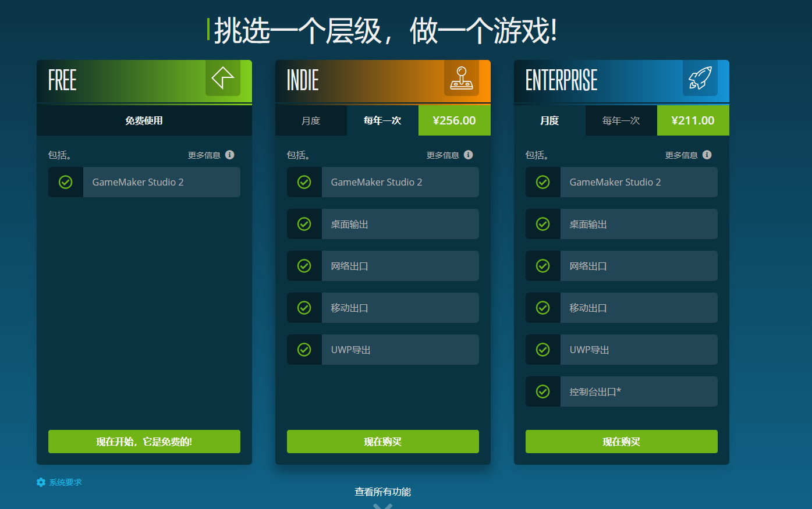Click the ENTERPRISE 桌面输出 checkmark icon
Screen dimensions: 812x509
coord(543,224)
